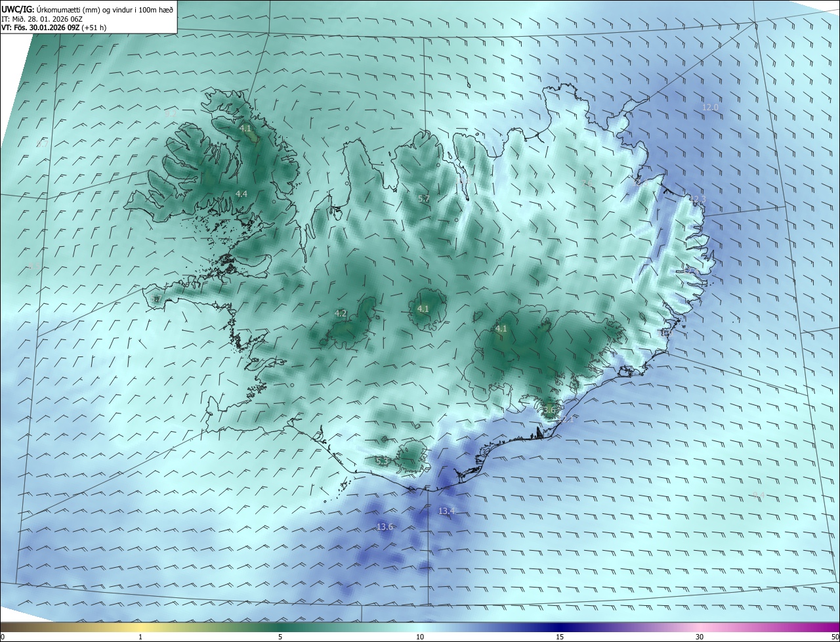
Task: Click the valid time line 'VT: Fös. 30.01.2026 09Z (+51 h)'
Action: click(x=54, y=28)
